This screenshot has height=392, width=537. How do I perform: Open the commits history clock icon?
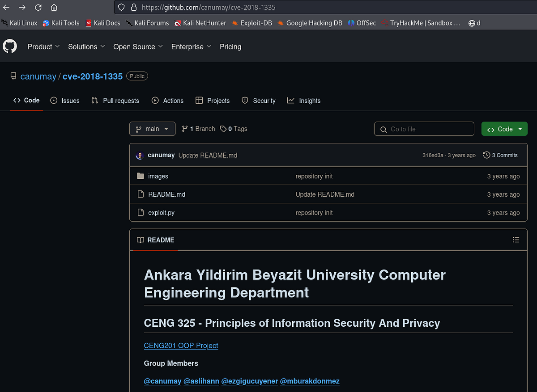[486, 155]
